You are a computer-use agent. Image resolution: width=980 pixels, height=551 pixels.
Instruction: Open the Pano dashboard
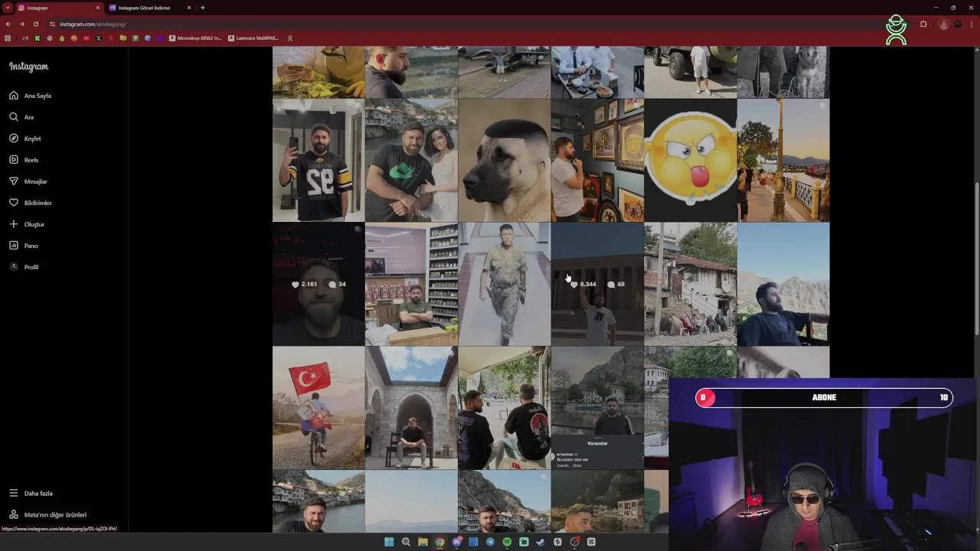coord(24,246)
